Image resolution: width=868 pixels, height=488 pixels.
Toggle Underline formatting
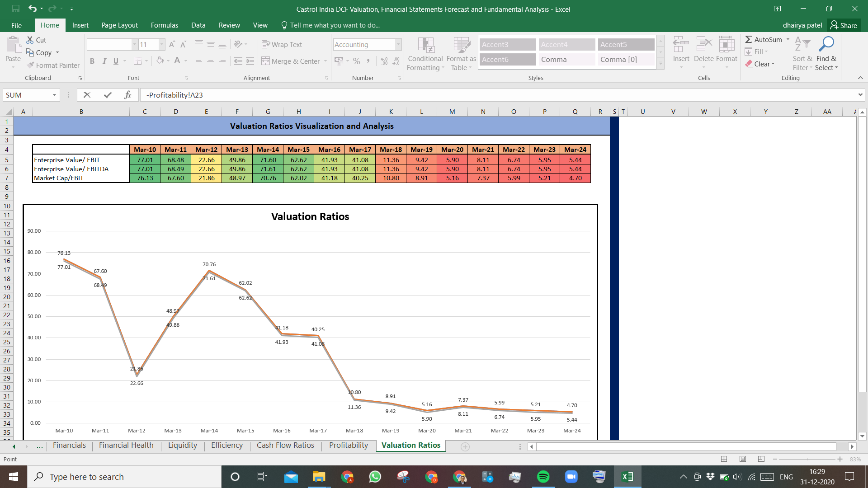[116, 61]
